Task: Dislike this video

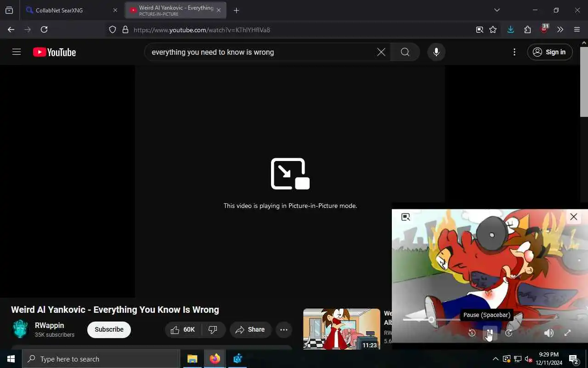Action: (213, 330)
